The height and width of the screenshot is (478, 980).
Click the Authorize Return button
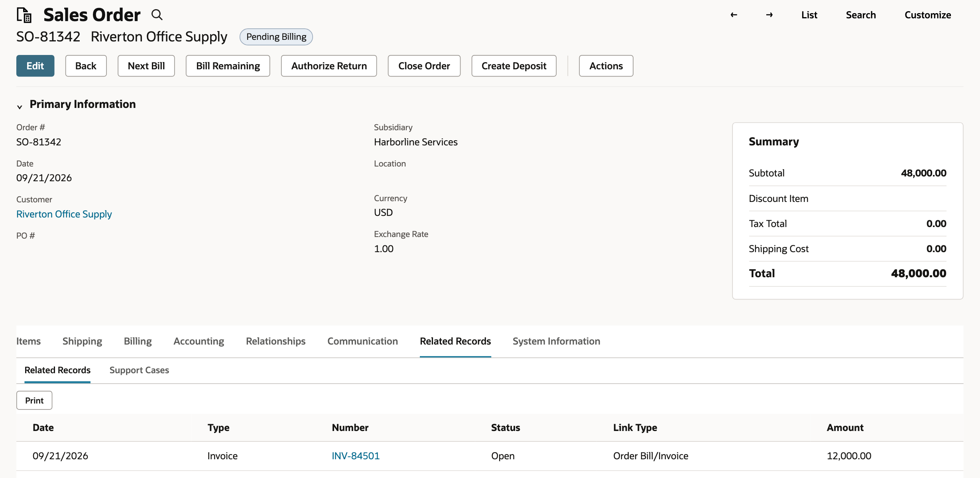[x=329, y=66]
